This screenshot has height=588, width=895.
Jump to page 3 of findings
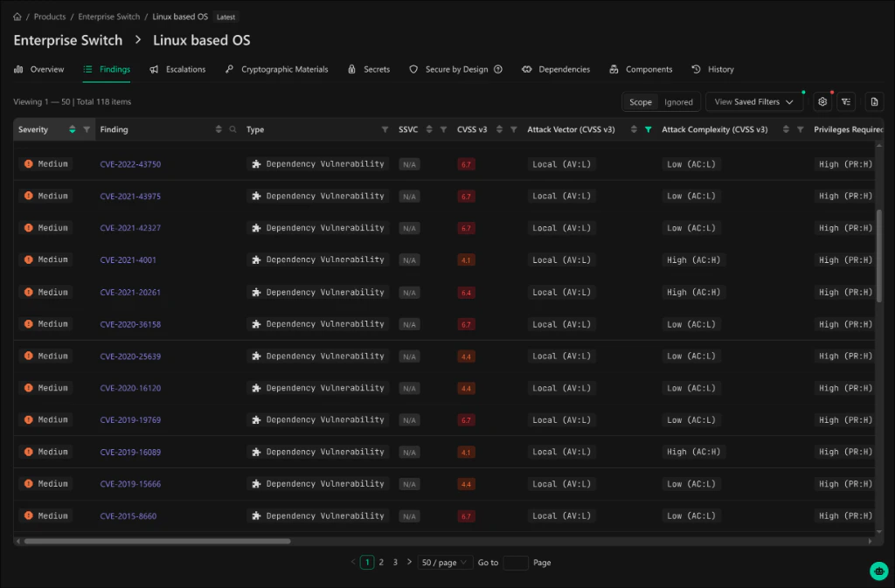[394, 562]
